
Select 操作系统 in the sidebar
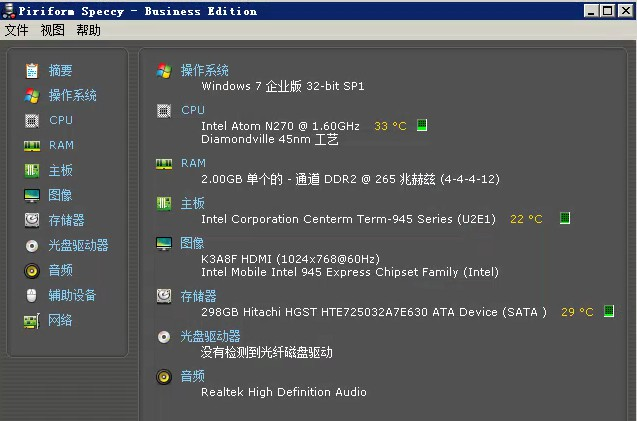coord(72,95)
